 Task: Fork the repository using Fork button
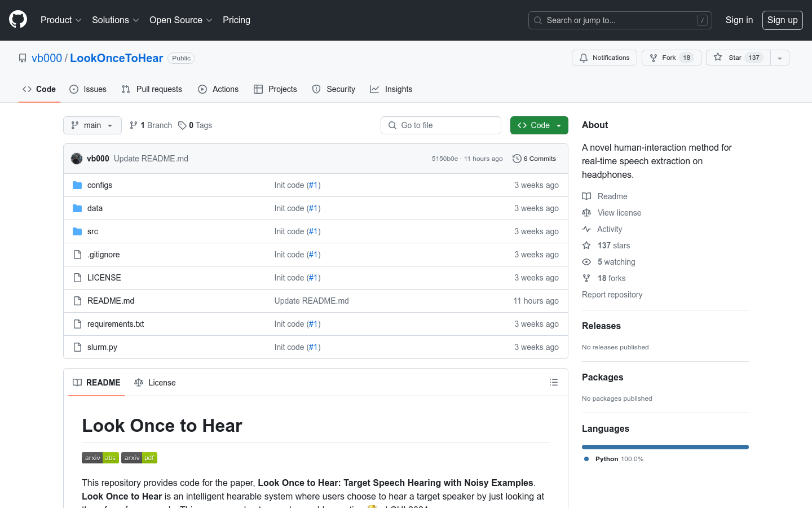pyautogui.click(x=672, y=58)
